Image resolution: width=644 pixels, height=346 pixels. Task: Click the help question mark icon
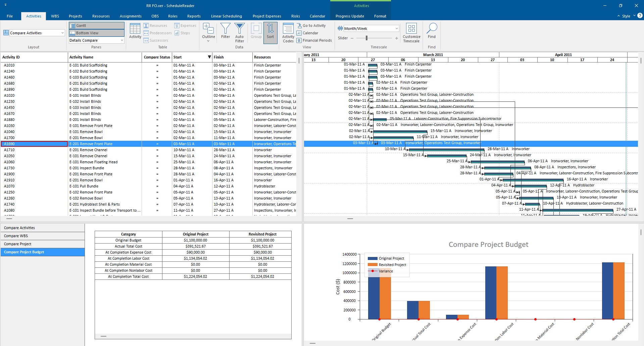point(640,15)
